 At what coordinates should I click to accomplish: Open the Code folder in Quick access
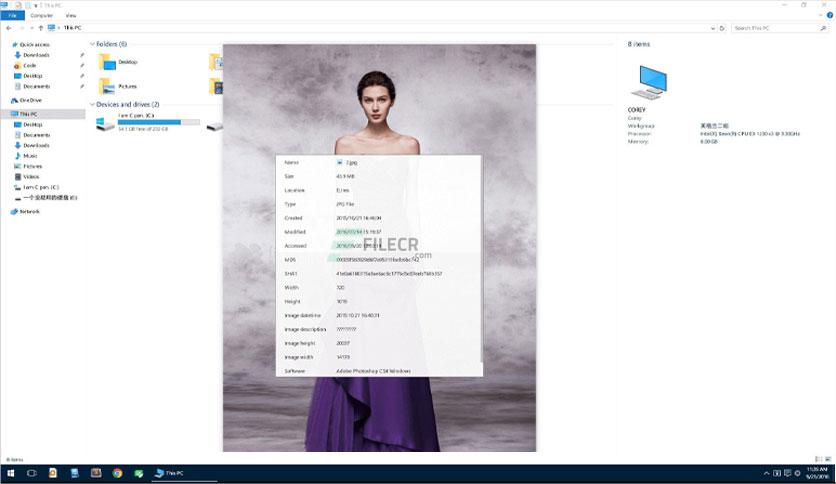coord(26,66)
